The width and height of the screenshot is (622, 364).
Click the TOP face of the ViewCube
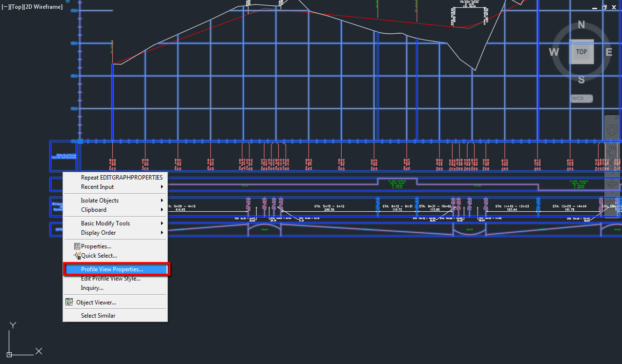click(581, 52)
